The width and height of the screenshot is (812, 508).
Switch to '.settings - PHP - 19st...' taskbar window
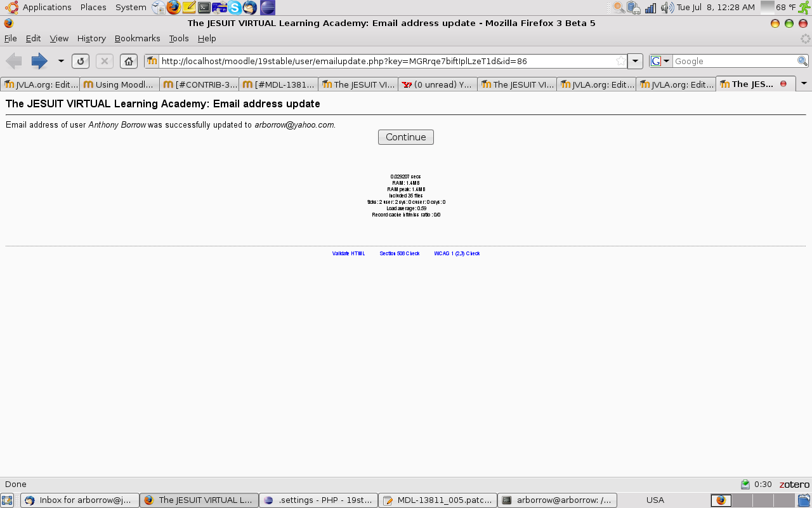(318, 500)
